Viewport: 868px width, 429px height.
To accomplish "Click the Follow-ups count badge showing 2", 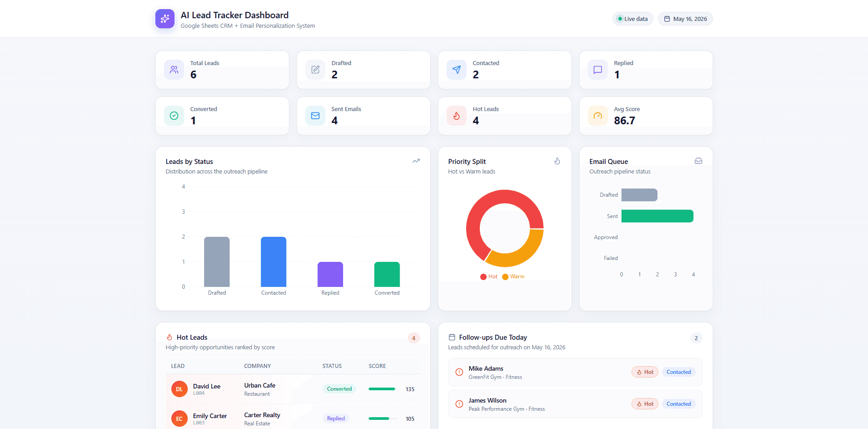I will [696, 338].
